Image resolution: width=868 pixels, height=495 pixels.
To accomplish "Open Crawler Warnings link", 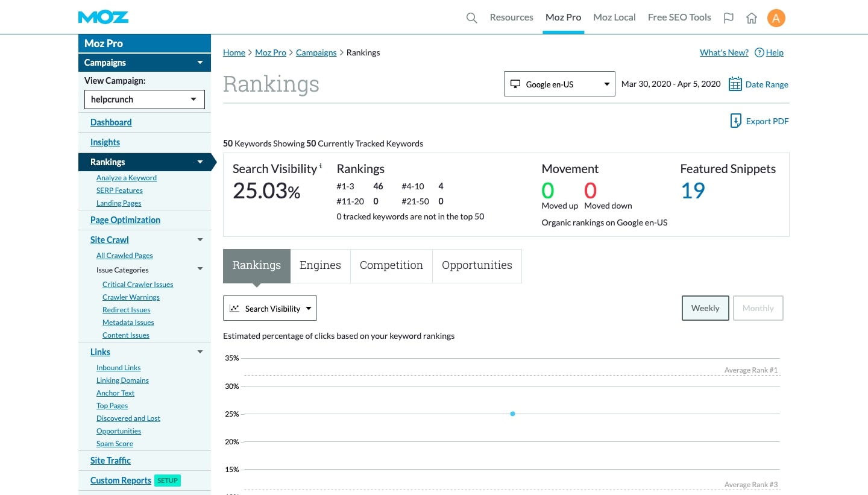I will 131,297.
